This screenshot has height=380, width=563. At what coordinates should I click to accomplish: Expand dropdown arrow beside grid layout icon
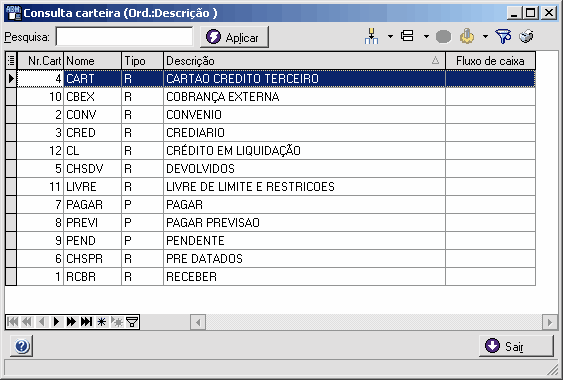(426, 36)
